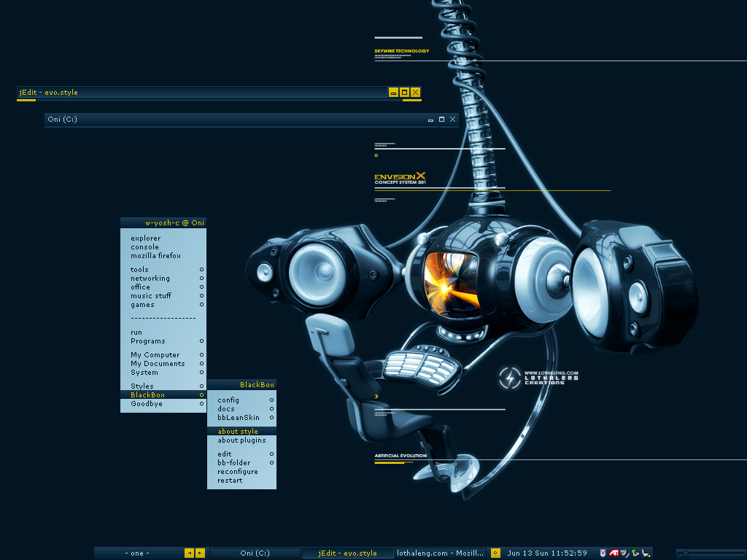Click the highlighted BlackBox menu entry

click(163, 394)
